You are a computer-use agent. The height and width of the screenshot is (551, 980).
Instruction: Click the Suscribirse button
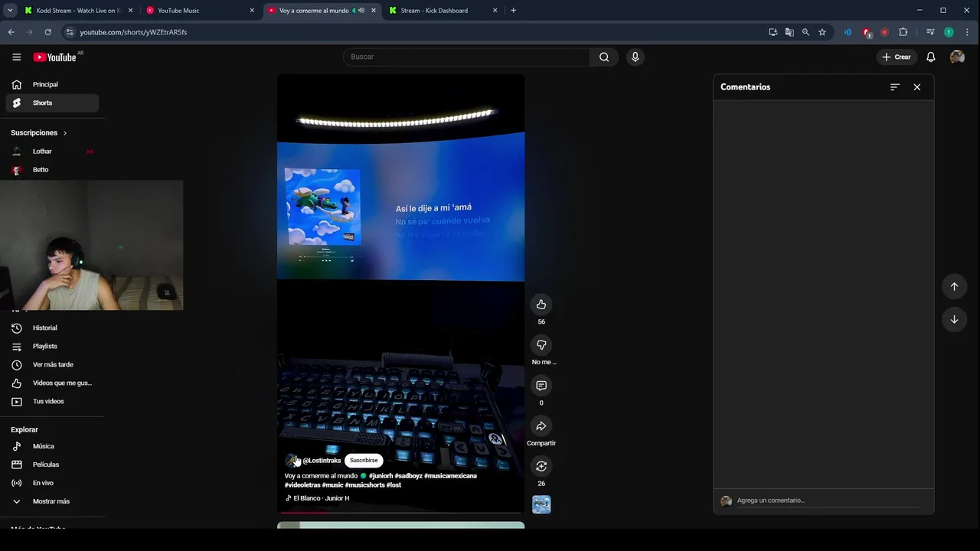coord(364,461)
